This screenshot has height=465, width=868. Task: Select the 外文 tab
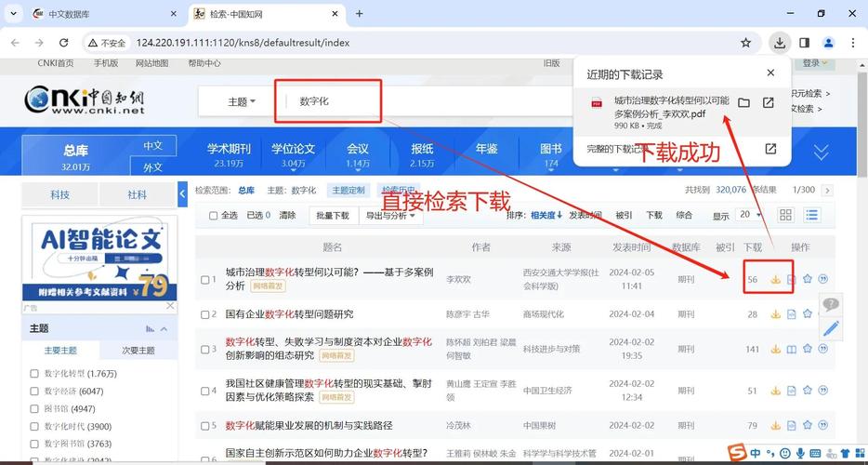[152, 166]
